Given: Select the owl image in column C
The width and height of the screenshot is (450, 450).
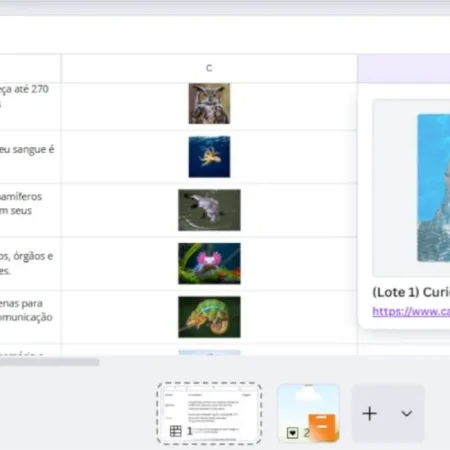Looking at the screenshot, I should pos(209,104).
